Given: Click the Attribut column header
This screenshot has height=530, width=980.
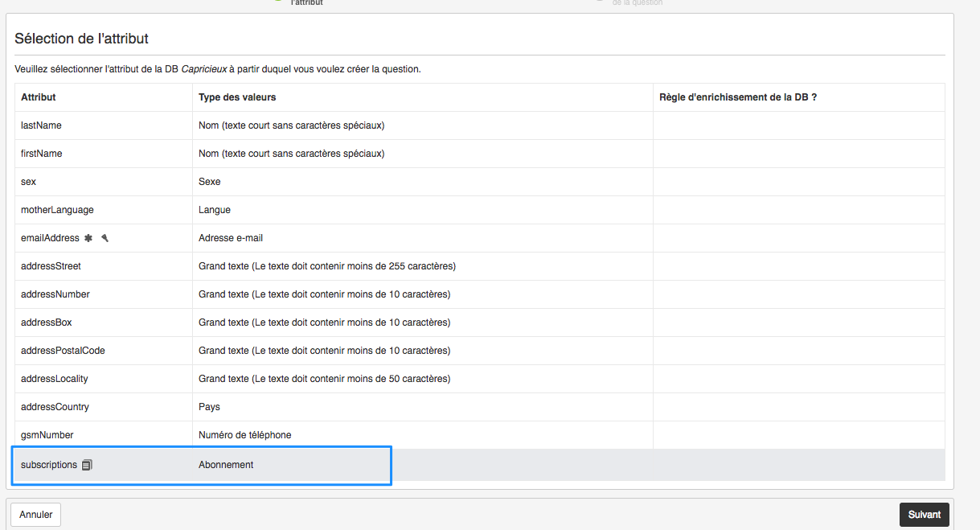Looking at the screenshot, I should (x=39, y=97).
